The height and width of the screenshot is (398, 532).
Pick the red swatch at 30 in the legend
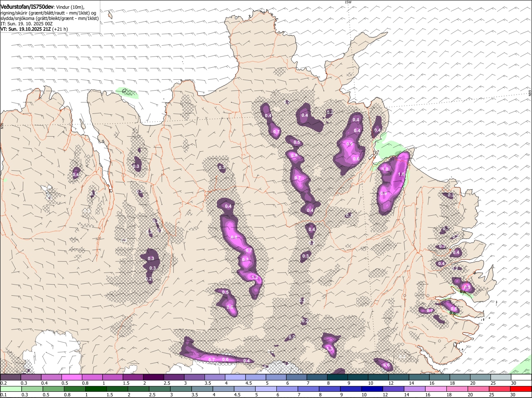point(521,389)
